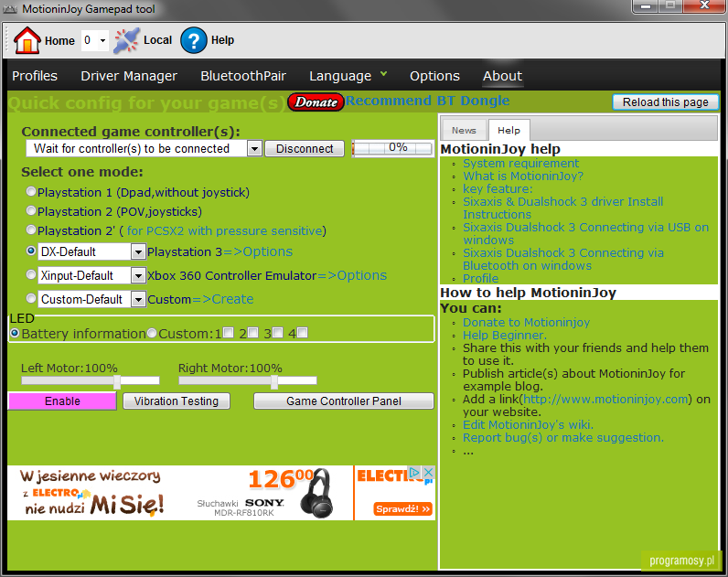Click the pink Enable button
Image resolution: width=728 pixels, height=577 pixels.
[62, 401]
